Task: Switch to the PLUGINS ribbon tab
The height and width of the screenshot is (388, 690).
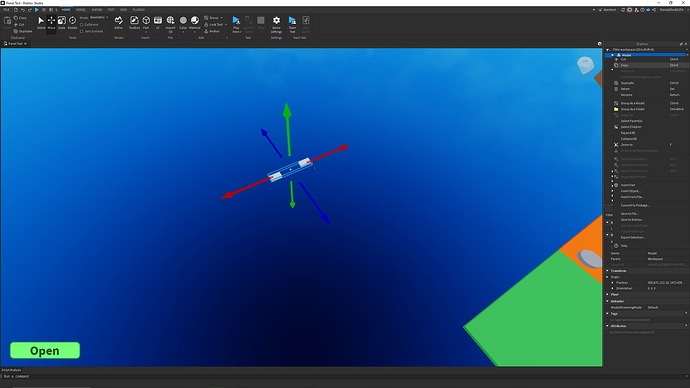Action: point(139,10)
